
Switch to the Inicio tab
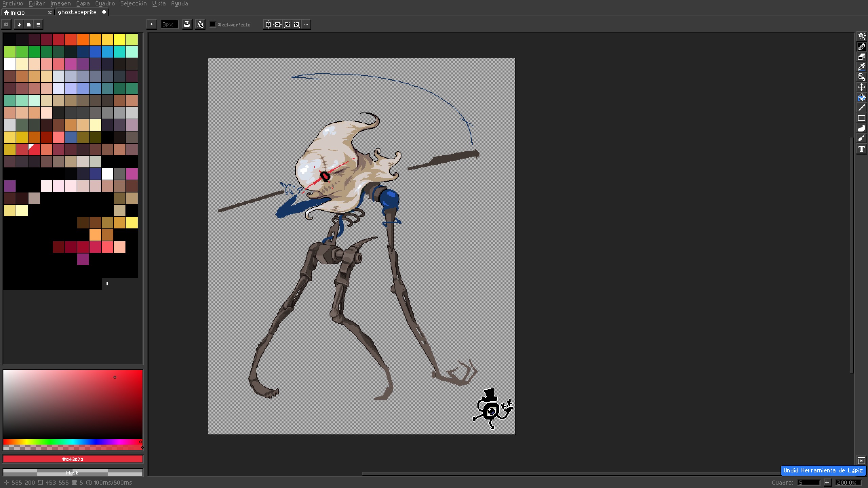click(x=17, y=13)
